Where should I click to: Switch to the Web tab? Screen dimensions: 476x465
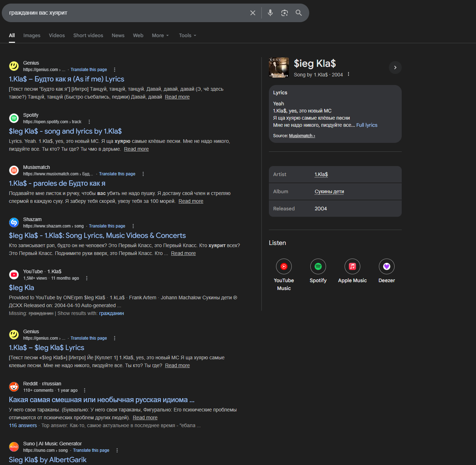138,35
